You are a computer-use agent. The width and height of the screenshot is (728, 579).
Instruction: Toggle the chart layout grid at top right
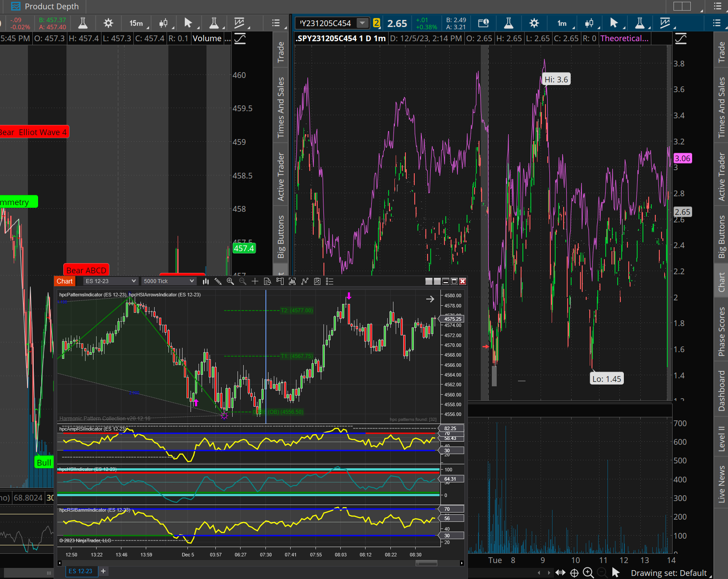[682, 6]
